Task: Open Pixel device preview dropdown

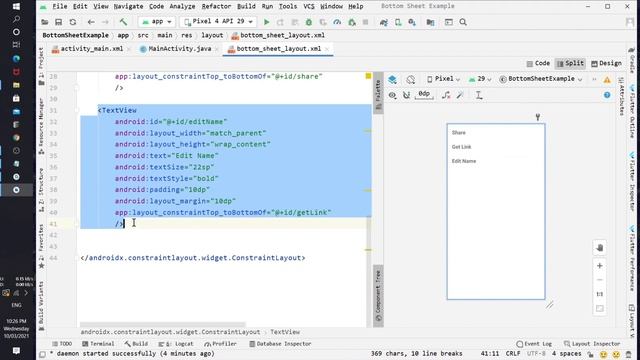Action: click(x=443, y=79)
